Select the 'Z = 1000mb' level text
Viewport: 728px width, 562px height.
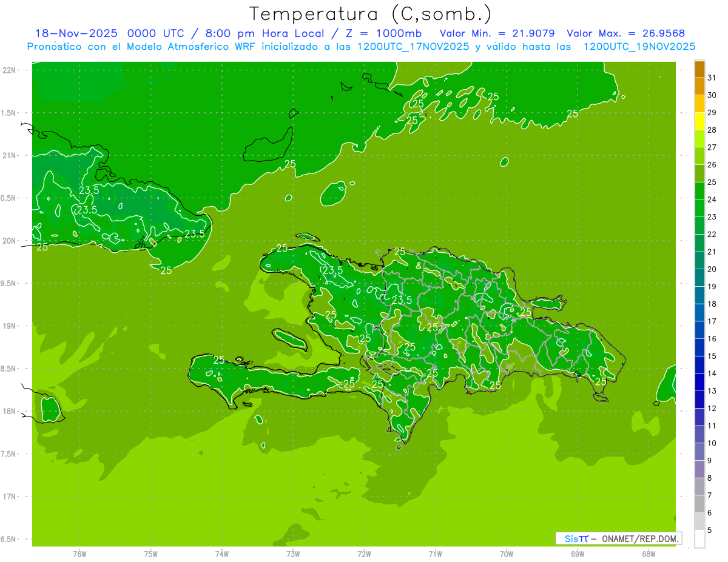pos(383,33)
